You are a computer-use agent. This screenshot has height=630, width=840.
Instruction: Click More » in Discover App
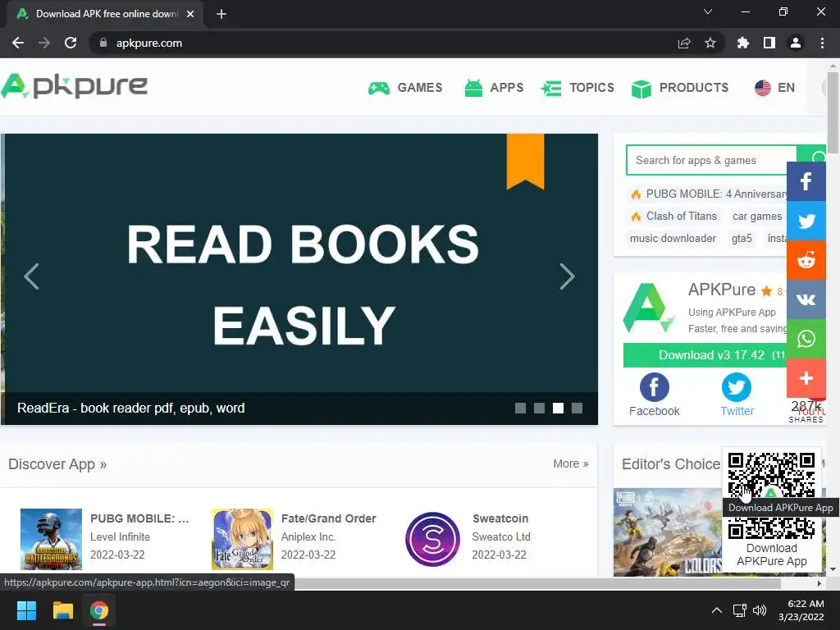571,464
